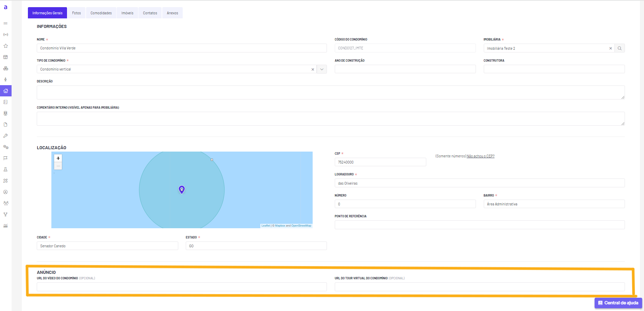Open the Central de ajuda button
This screenshot has width=644, height=311.
click(x=618, y=303)
